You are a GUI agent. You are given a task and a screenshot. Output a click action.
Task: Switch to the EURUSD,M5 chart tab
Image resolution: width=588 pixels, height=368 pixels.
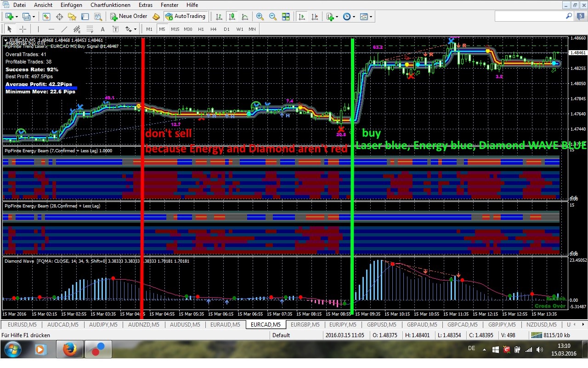coord(22,325)
